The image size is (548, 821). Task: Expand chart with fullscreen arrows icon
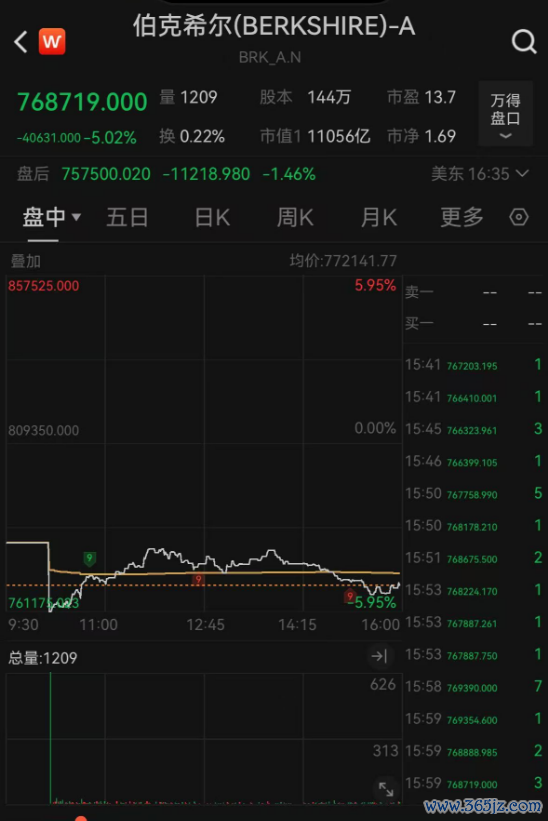(x=386, y=789)
